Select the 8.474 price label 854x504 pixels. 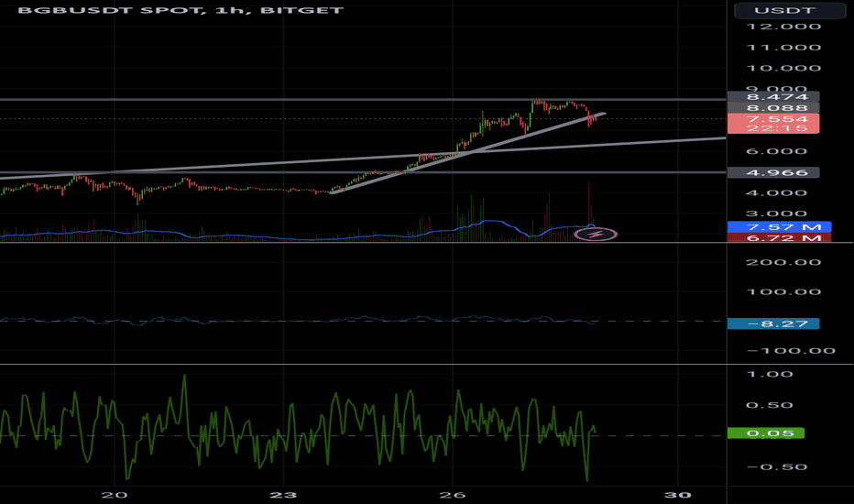pos(773,97)
